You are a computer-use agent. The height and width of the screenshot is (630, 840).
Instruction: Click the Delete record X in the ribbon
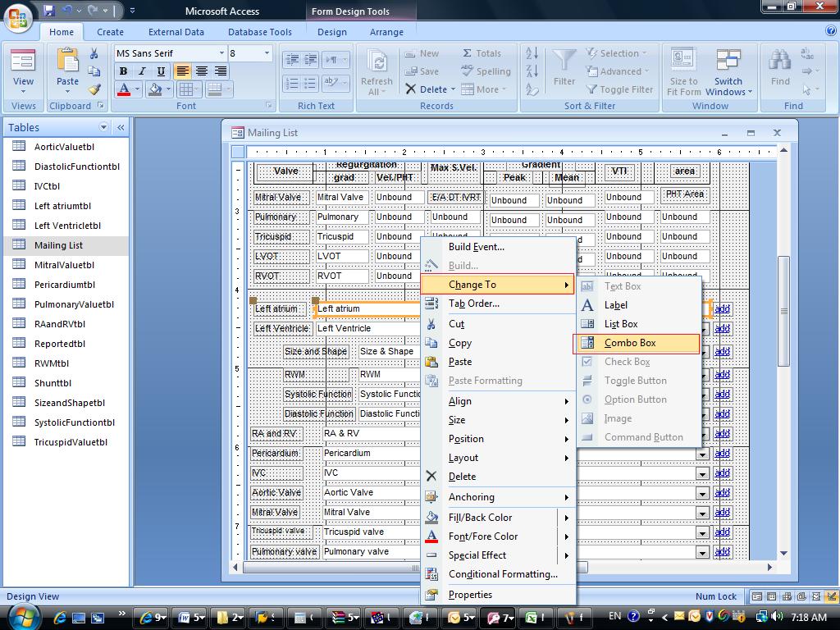click(411, 89)
